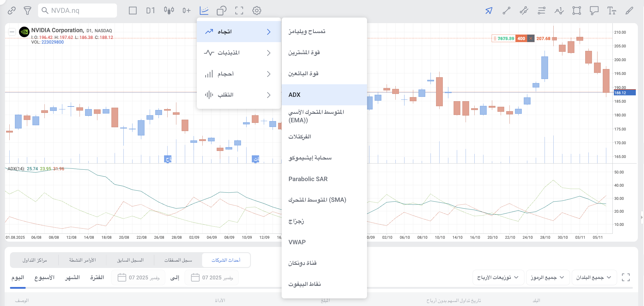This screenshot has width=644, height=306.
Task: Switch to الأوامر النشطة tab
Action: point(82,260)
